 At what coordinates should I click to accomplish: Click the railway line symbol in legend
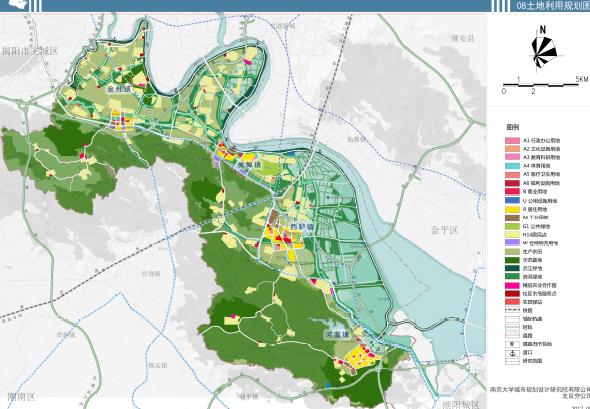click(512, 310)
